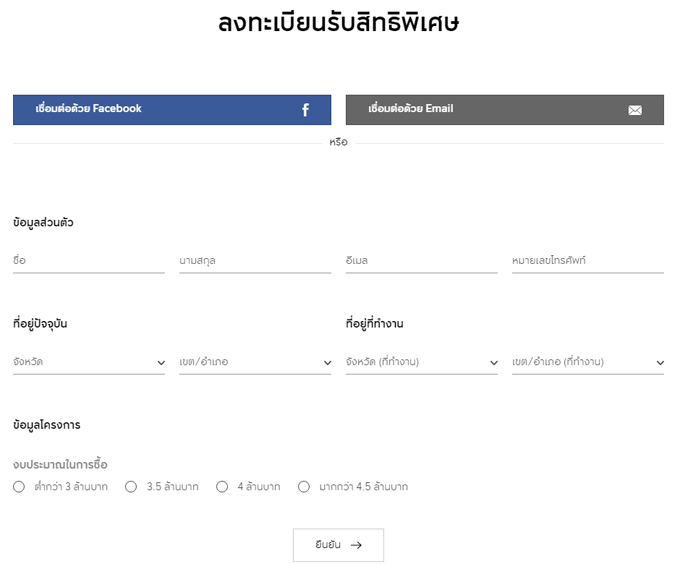The image size is (680, 564).
Task: Expand the เขต/อำเภอ (ที่ทำงาน) dropdown
Action: [587, 362]
